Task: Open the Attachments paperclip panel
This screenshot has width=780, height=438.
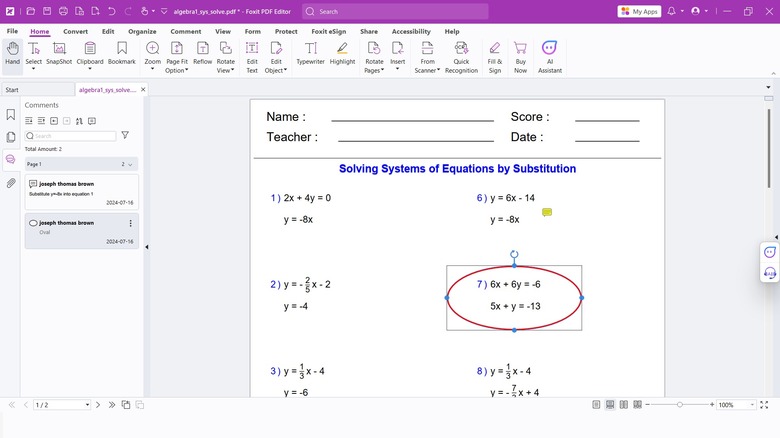Action: point(10,183)
